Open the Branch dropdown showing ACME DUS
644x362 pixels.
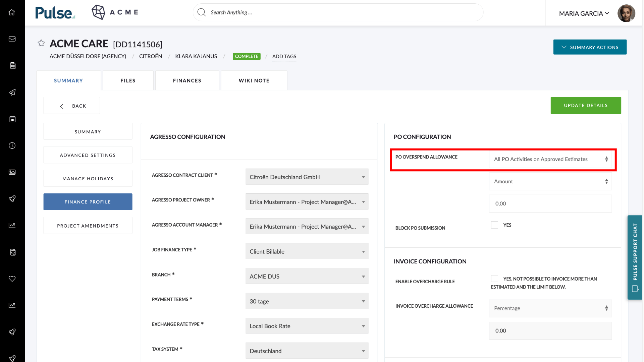[307, 276]
